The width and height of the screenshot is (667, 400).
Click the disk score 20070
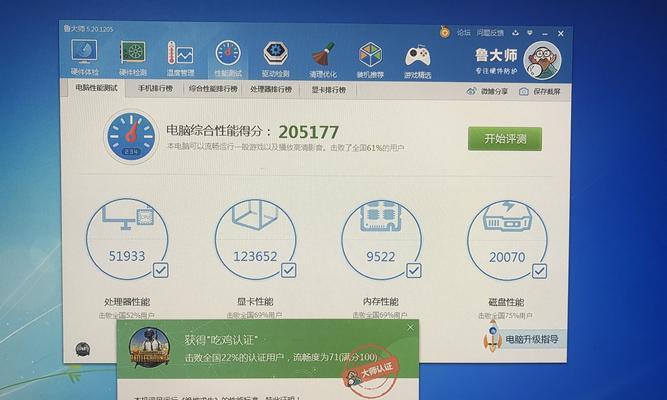point(507,257)
